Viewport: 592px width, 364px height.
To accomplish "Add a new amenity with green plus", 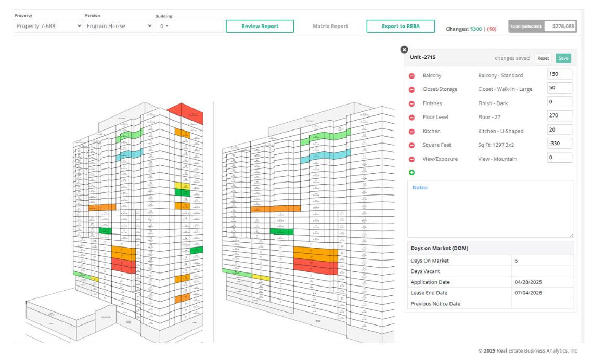I will pyautogui.click(x=411, y=173).
